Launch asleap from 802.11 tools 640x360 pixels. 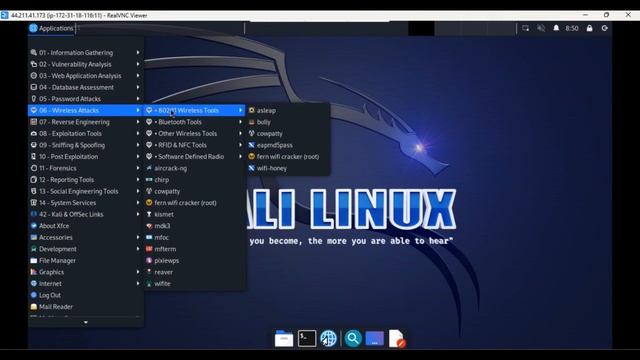[x=288, y=110]
